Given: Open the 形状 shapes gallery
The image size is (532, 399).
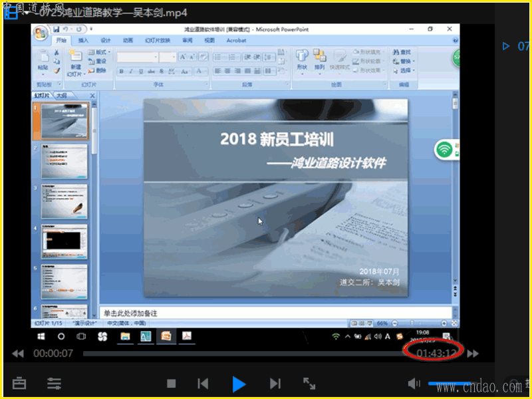Looking at the screenshot, I should 302,61.
